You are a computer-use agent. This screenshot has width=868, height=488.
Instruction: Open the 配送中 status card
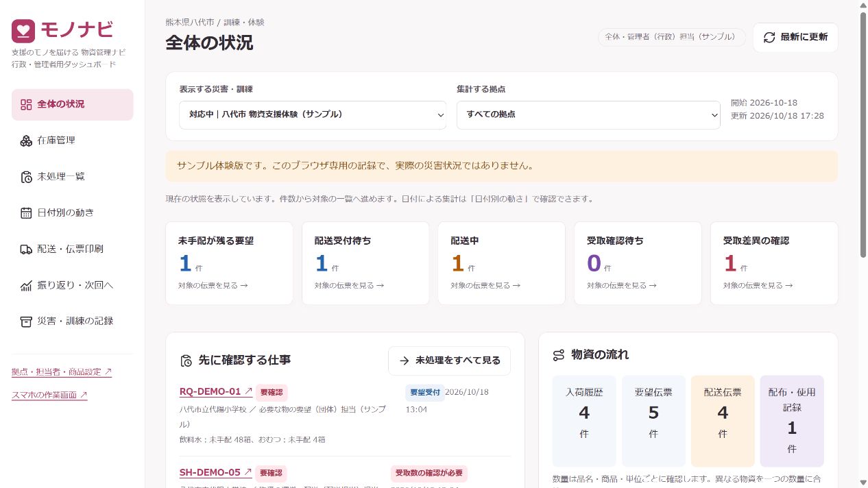501,263
